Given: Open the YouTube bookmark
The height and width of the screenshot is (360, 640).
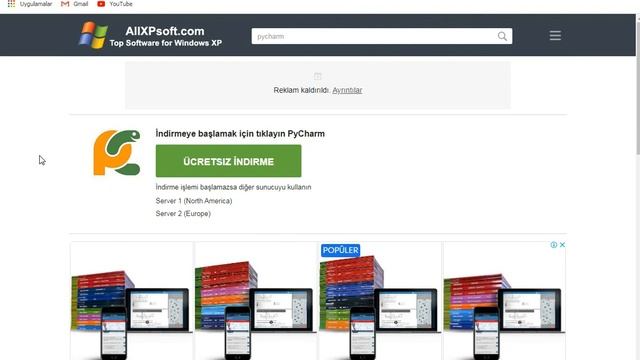Looking at the screenshot, I should [115, 4].
